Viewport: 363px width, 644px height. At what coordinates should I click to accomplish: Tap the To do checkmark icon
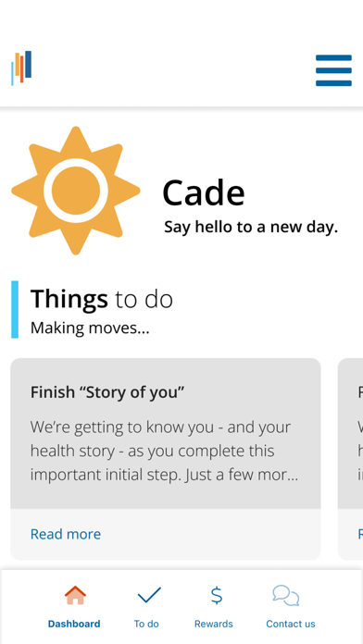(149, 596)
